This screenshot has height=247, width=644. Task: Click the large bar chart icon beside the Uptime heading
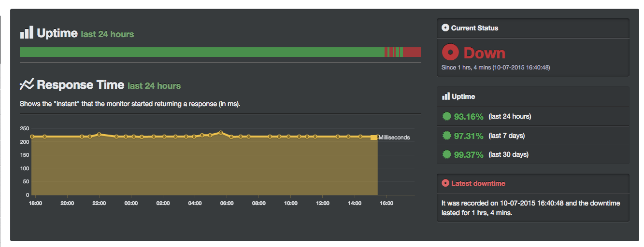(27, 33)
